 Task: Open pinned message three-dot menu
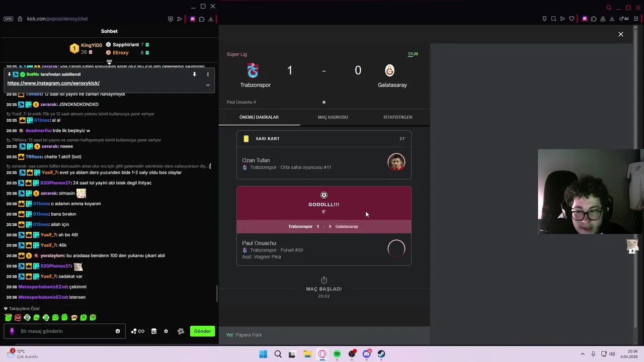(208, 74)
